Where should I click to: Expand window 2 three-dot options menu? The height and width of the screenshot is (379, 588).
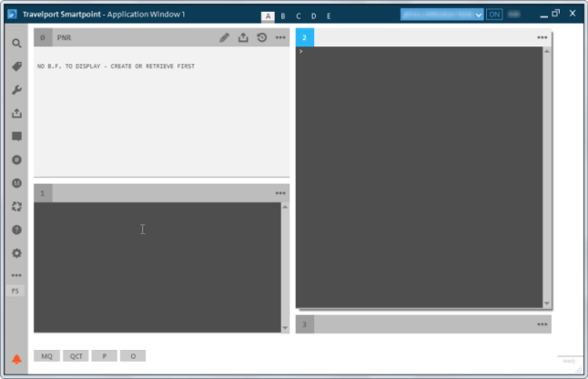point(542,37)
